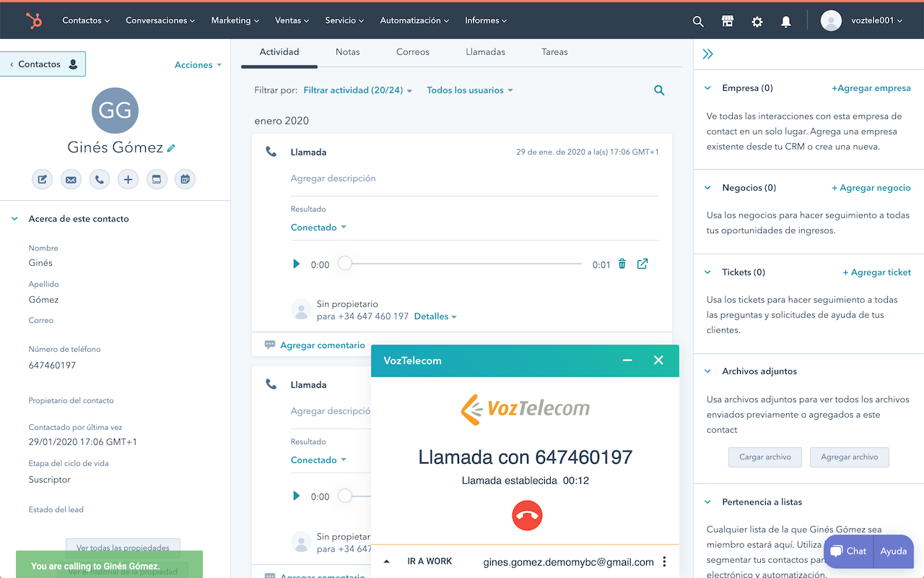
Task: Delete the first call recording with trash icon
Action: coord(622,264)
